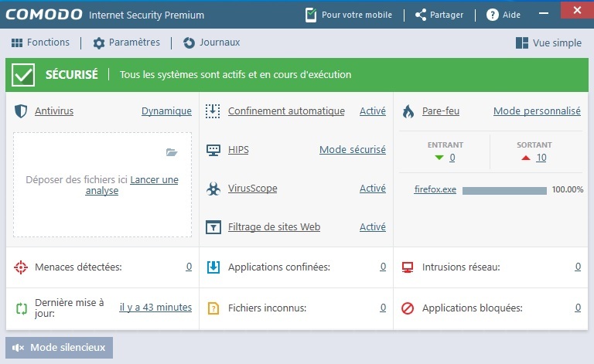Viewport: 594px width, 364px height.
Task: Open folder browse icon in drop zone
Action: coord(172,152)
